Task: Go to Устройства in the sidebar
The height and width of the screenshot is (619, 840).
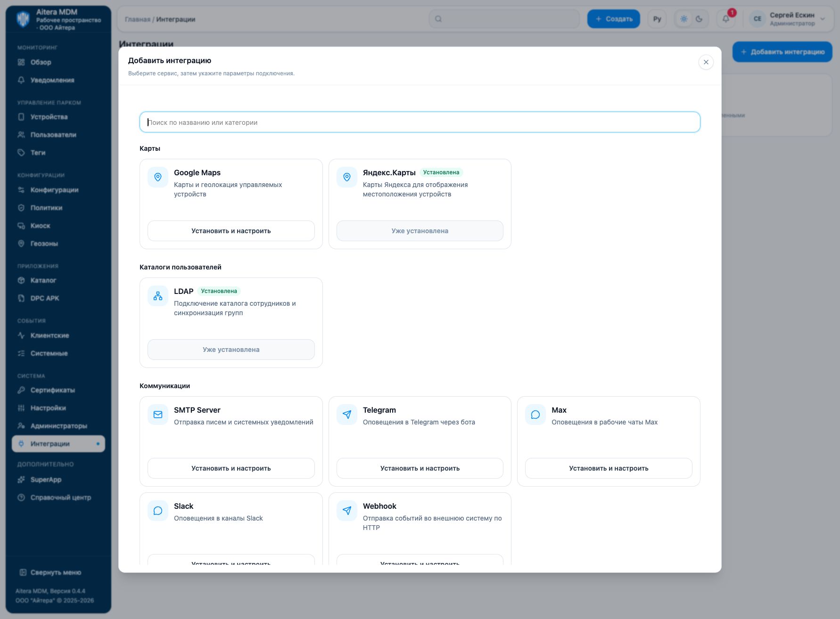Action: (58, 117)
